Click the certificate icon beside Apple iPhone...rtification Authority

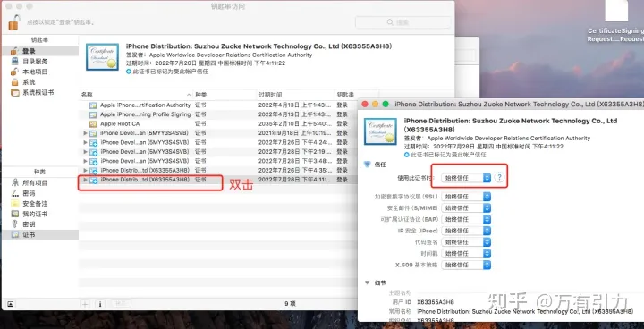coord(93,105)
